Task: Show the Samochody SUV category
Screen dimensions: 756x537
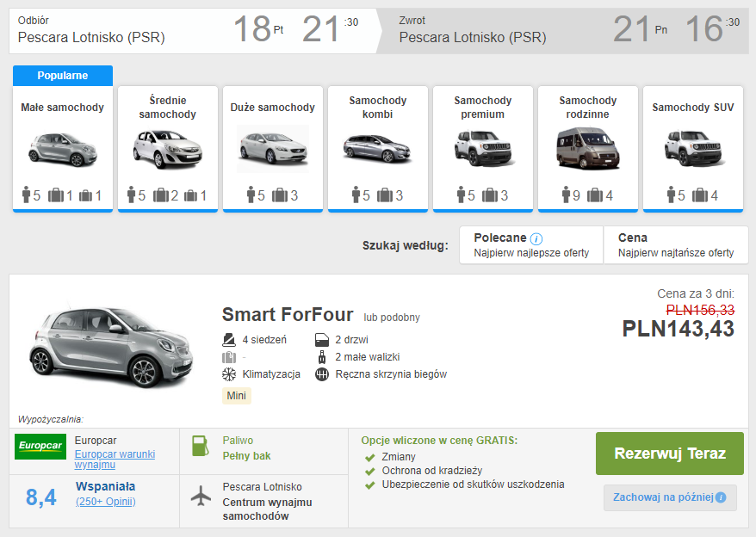Action: pyautogui.click(x=693, y=149)
